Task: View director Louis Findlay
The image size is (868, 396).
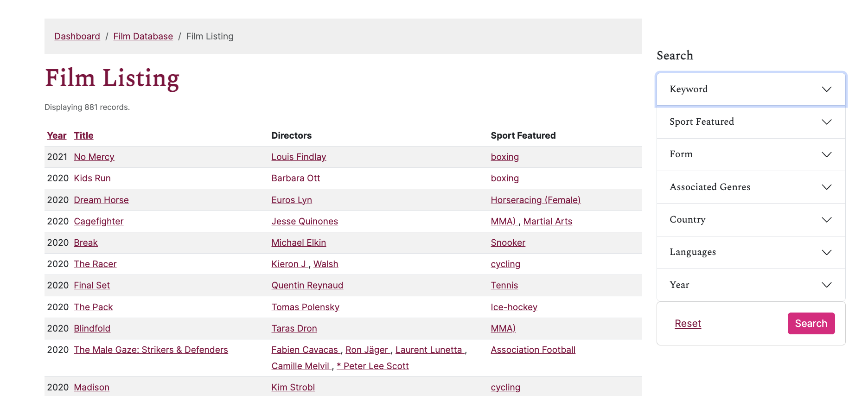Action: click(299, 157)
